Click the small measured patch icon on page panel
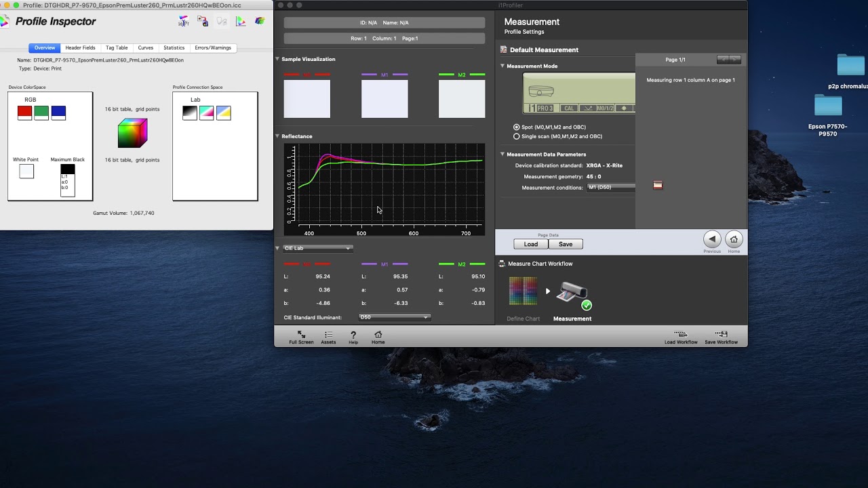 click(658, 185)
